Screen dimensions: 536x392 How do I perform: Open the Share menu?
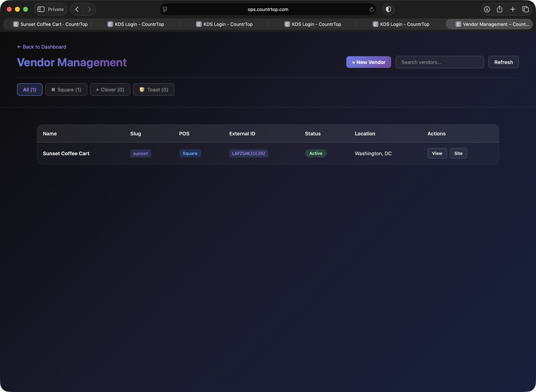coord(500,9)
